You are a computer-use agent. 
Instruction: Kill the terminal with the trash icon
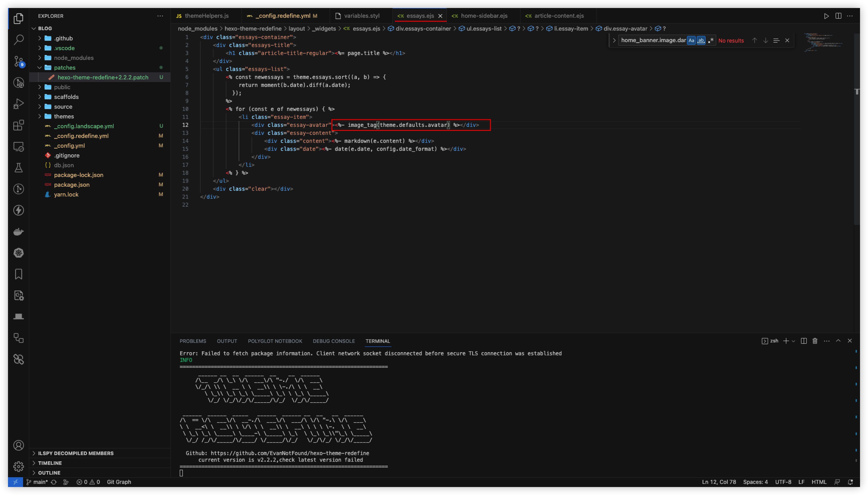pyautogui.click(x=815, y=341)
